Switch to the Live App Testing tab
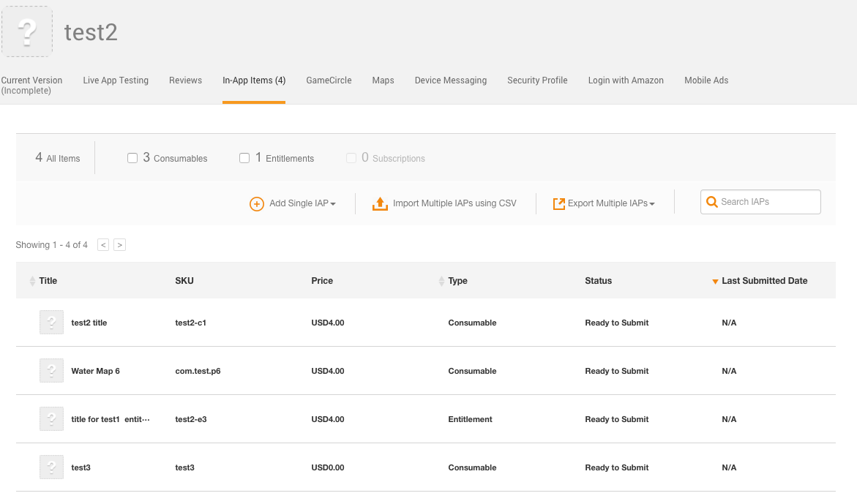This screenshot has height=504, width=857. pos(116,80)
